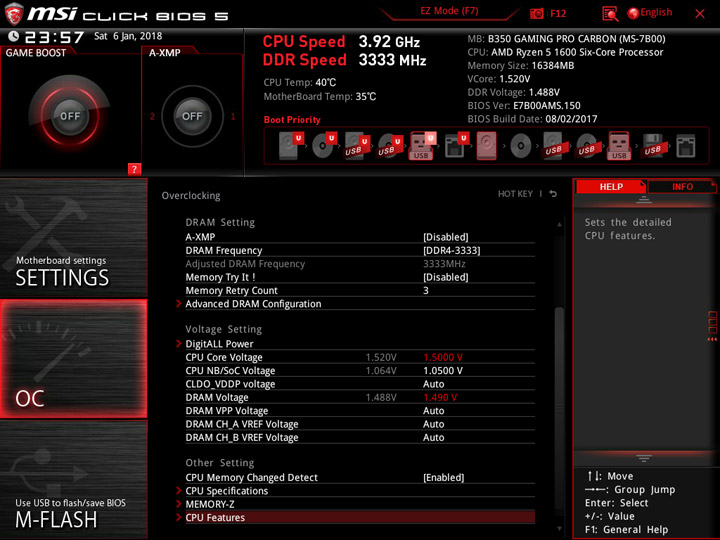
Task: Switch to EZ Mode (F7)
Action: point(450,11)
